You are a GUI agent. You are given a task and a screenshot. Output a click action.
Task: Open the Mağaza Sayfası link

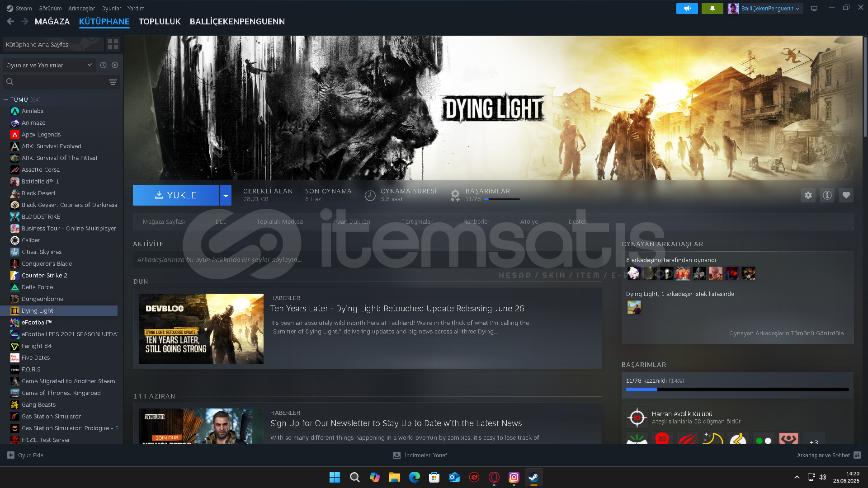164,222
